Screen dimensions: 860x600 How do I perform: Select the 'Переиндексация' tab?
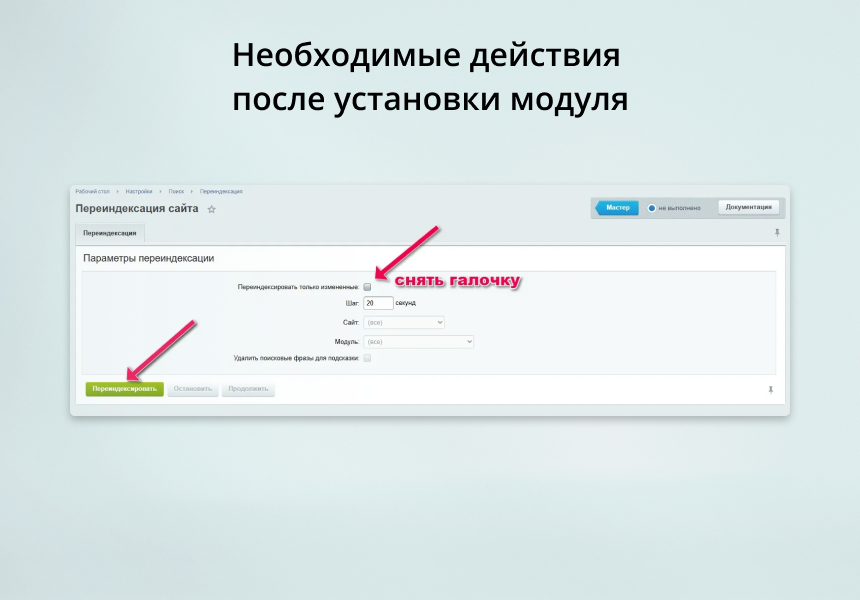coord(110,231)
